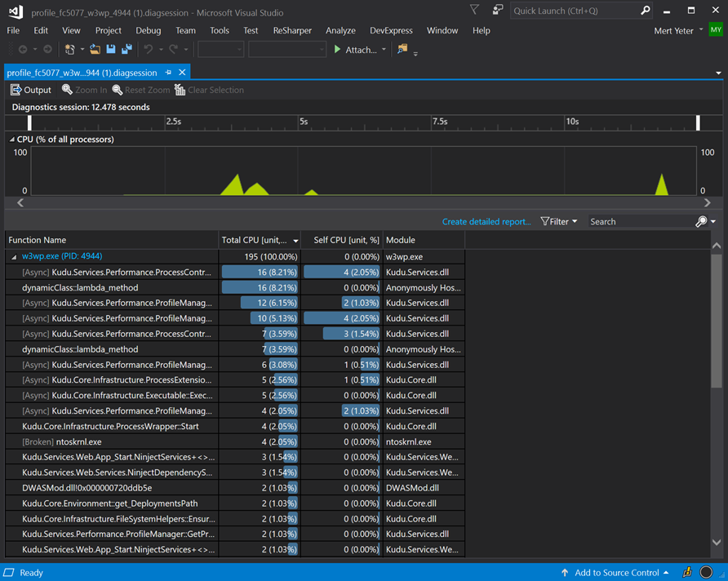Click the MY account avatar badge

click(716, 29)
